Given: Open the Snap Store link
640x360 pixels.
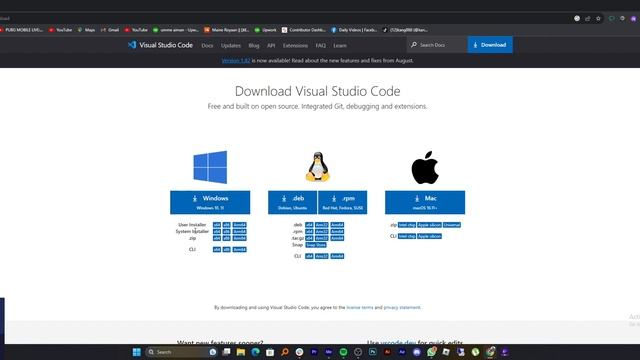Looking at the screenshot, I should click(x=316, y=245).
